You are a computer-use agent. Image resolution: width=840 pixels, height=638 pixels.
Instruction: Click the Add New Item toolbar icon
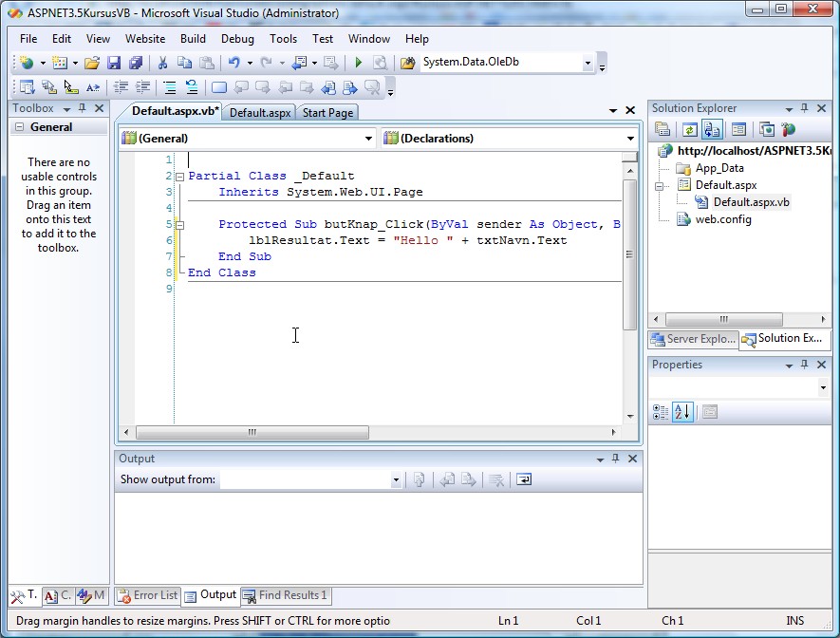(x=59, y=63)
